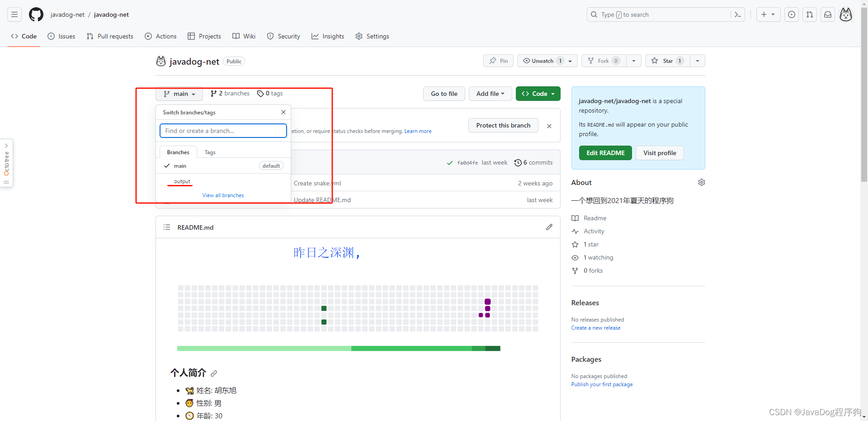
Task: Edit README.md via the pencil icon
Action: pos(549,227)
